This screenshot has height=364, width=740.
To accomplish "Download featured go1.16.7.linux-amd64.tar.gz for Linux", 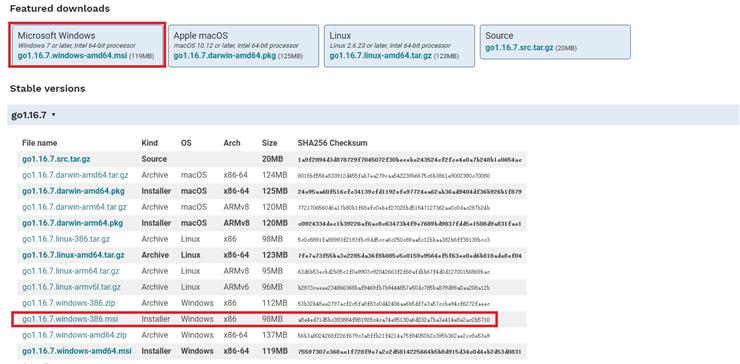I will tap(380, 56).
